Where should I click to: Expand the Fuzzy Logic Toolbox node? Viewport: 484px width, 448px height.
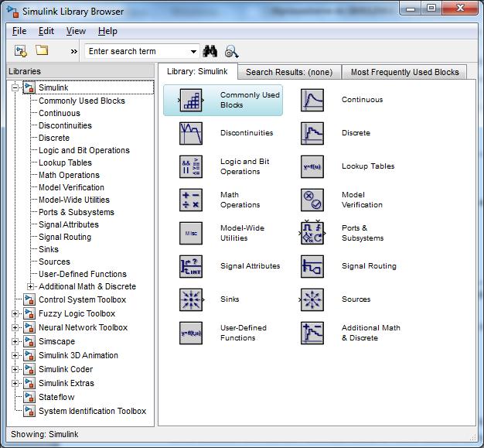click(15, 314)
